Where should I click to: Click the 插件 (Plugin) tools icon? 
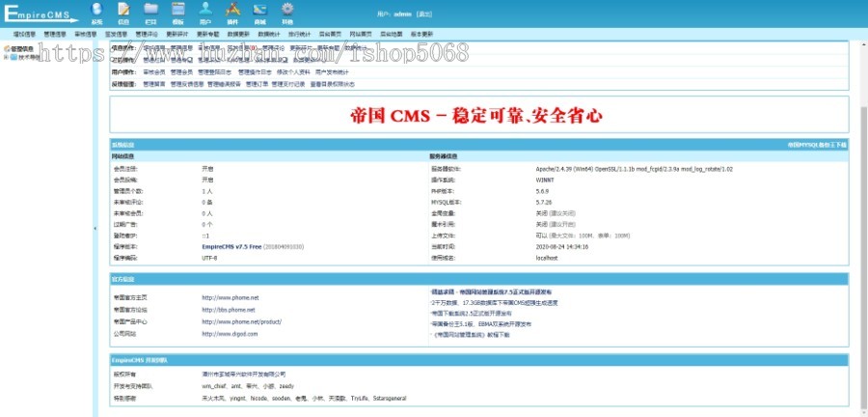(232, 12)
